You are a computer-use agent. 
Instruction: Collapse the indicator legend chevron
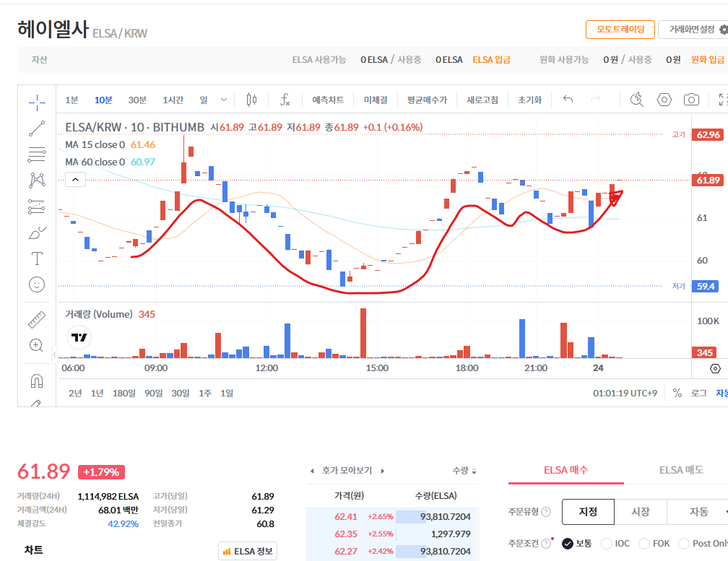pos(76,179)
